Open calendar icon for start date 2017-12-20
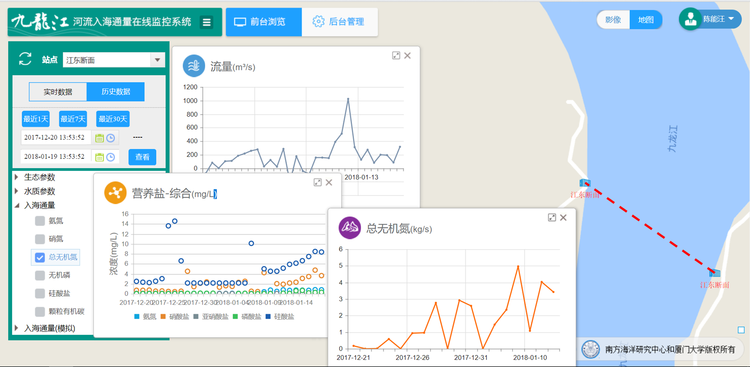 click(99, 138)
